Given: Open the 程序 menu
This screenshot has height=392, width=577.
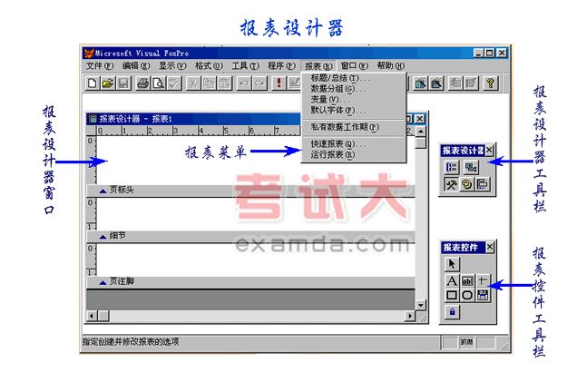Looking at the screenshot, I should click(281, 66).
